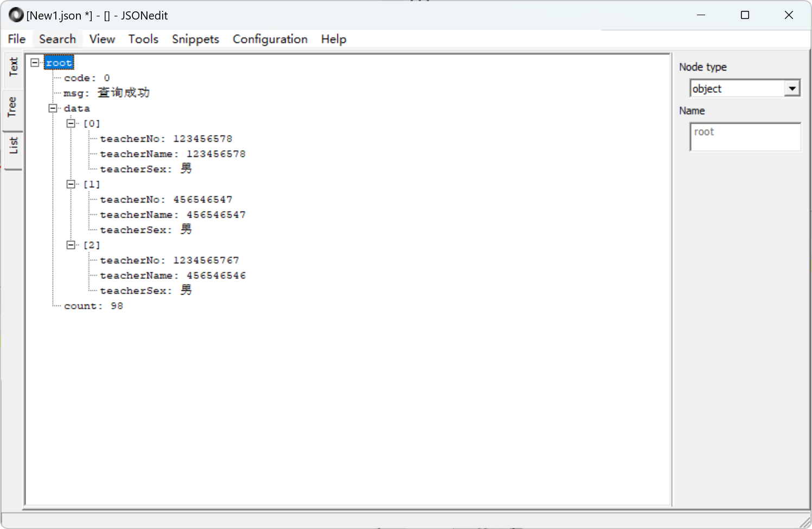812x529 pixels.
Task: Collapse the [1] array item
Action: [71, 184]
